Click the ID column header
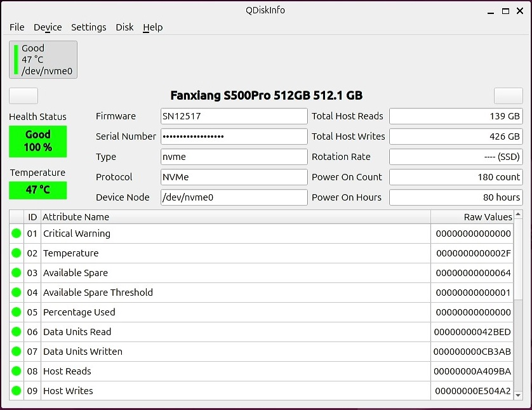This screenshot has height=410, width=532. tap(32, 217)
